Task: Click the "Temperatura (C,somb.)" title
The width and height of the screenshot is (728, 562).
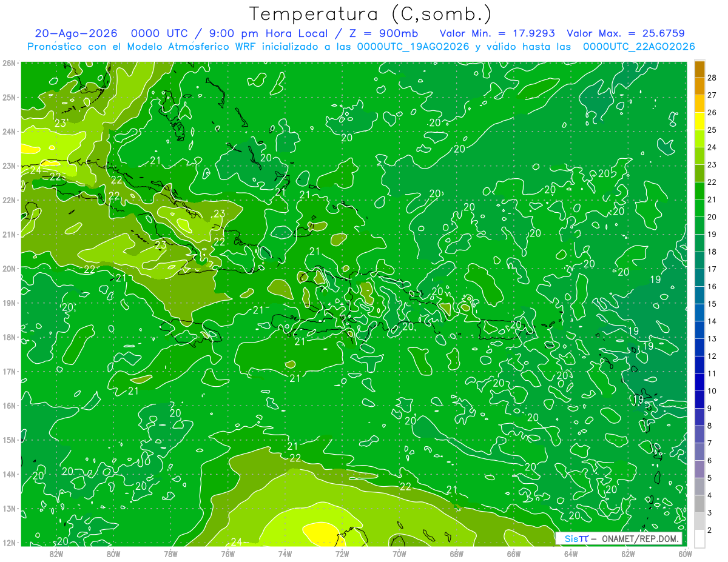Action: coord(371,13)
